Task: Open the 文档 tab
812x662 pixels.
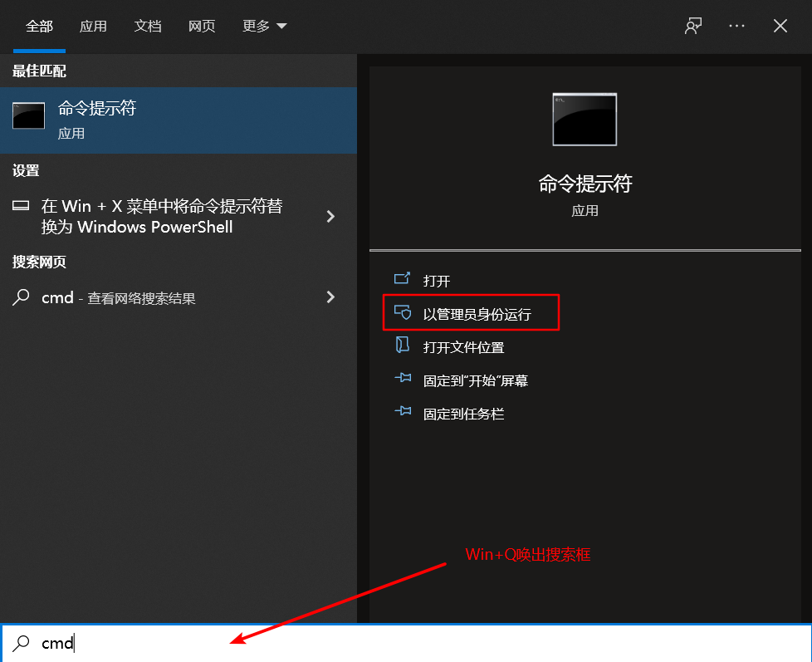Action: tap(148, 26)
